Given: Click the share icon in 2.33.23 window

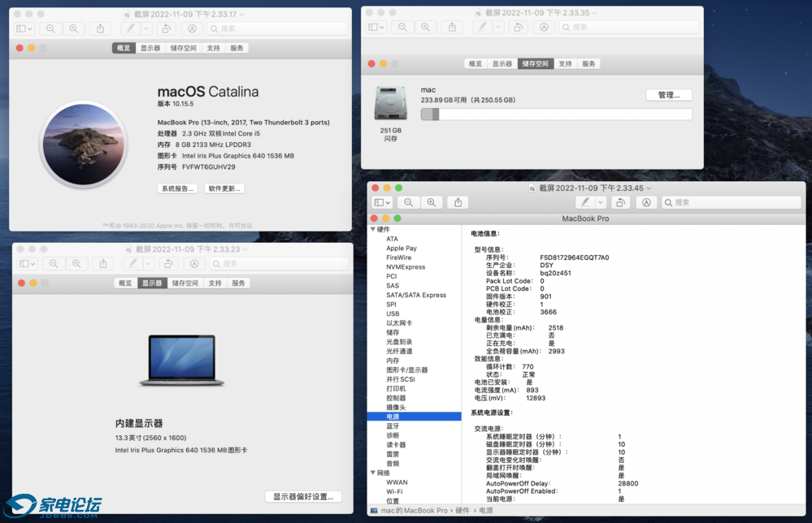Looking at the screenshot, I should [103, 264].
